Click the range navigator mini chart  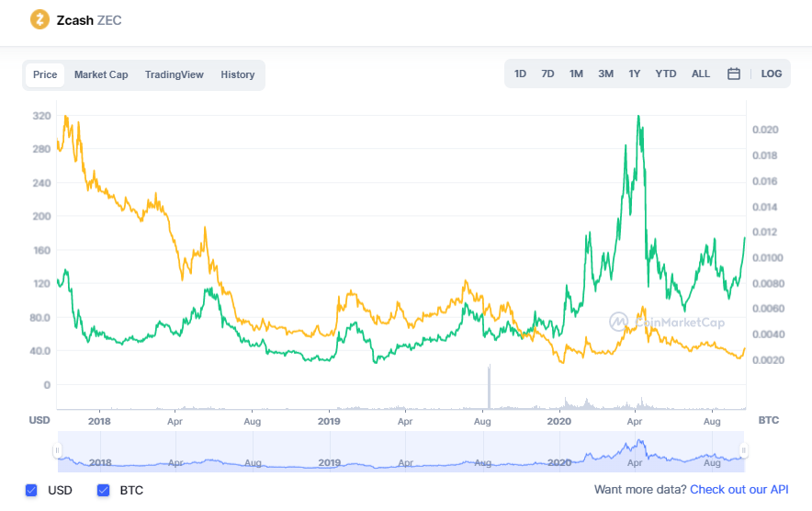(x=400, y=451)
